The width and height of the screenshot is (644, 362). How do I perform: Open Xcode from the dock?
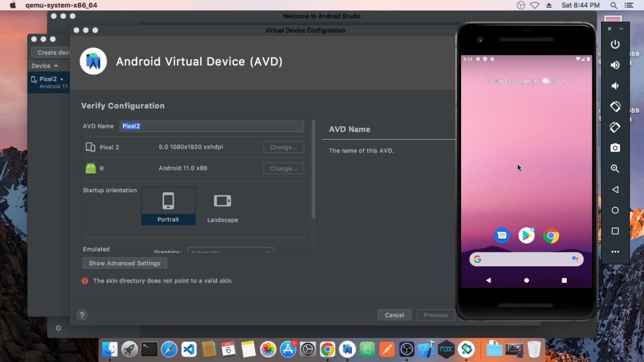click(x=427, y=349)
